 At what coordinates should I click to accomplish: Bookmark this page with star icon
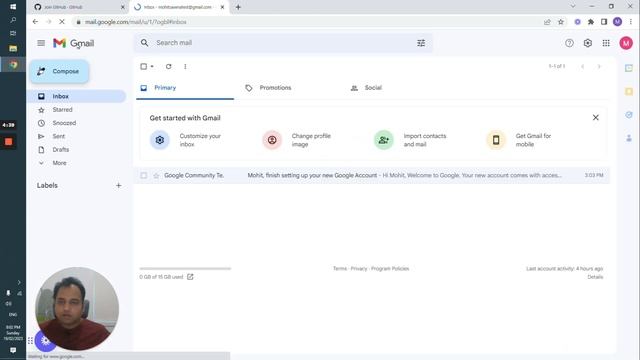(561, 22)
